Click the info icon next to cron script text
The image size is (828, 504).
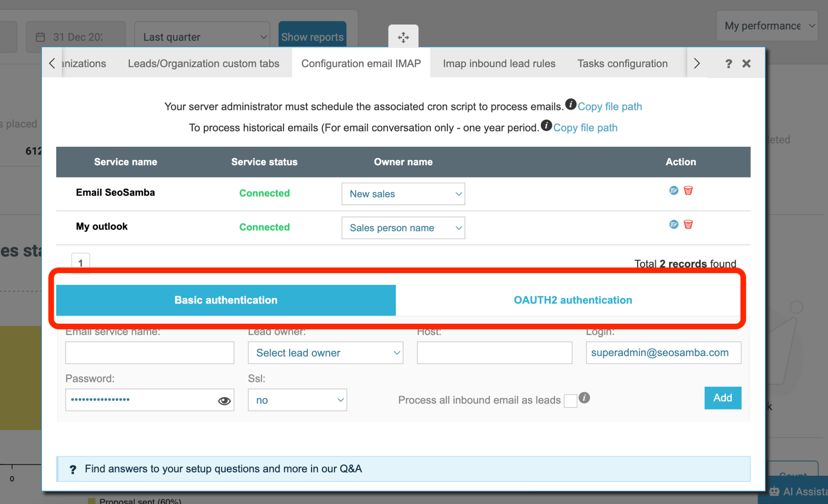[x=571, y=105]
